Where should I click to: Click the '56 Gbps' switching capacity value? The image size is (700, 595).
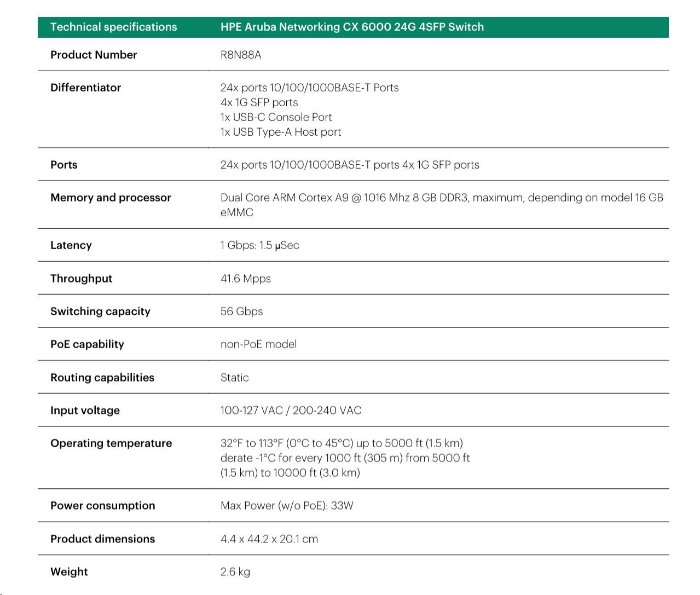point(241,311)
